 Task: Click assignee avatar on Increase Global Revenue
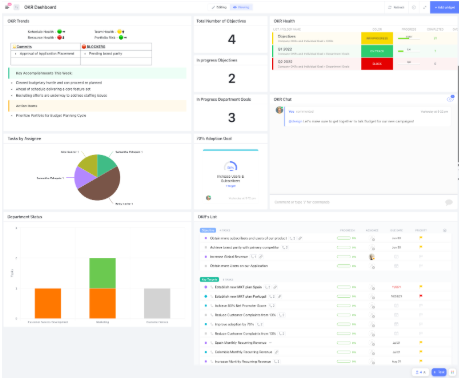click(372, 257)
